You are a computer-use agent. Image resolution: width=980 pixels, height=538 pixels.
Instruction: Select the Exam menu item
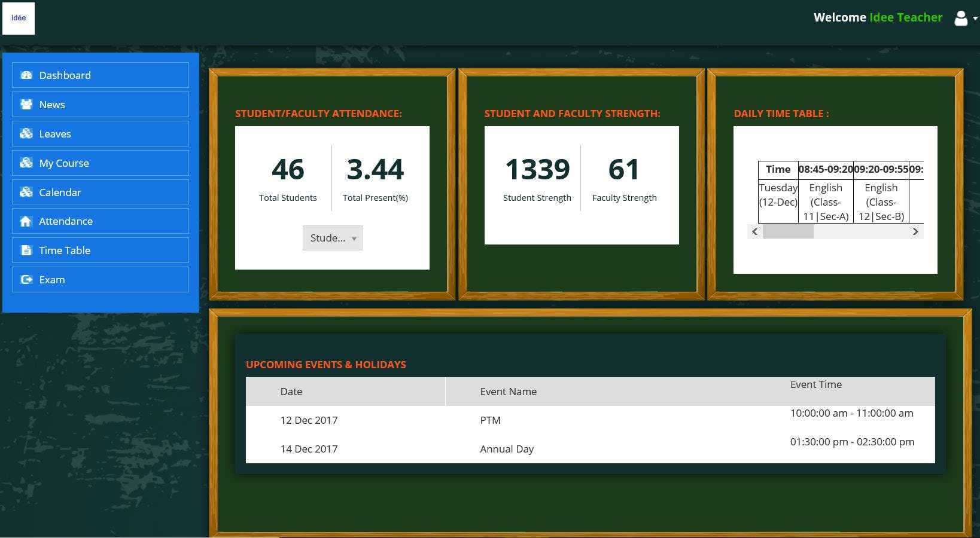52,279
